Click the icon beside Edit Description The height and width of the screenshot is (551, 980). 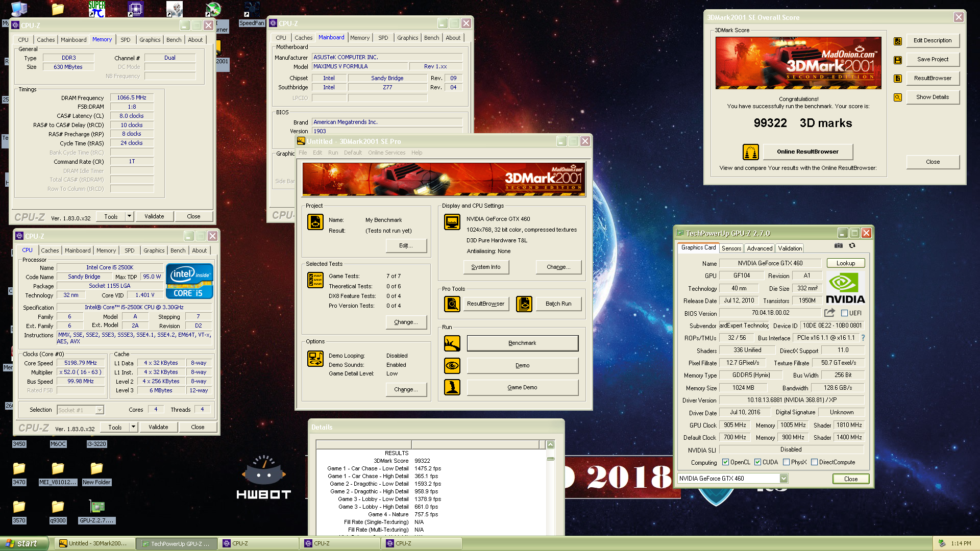898,41
